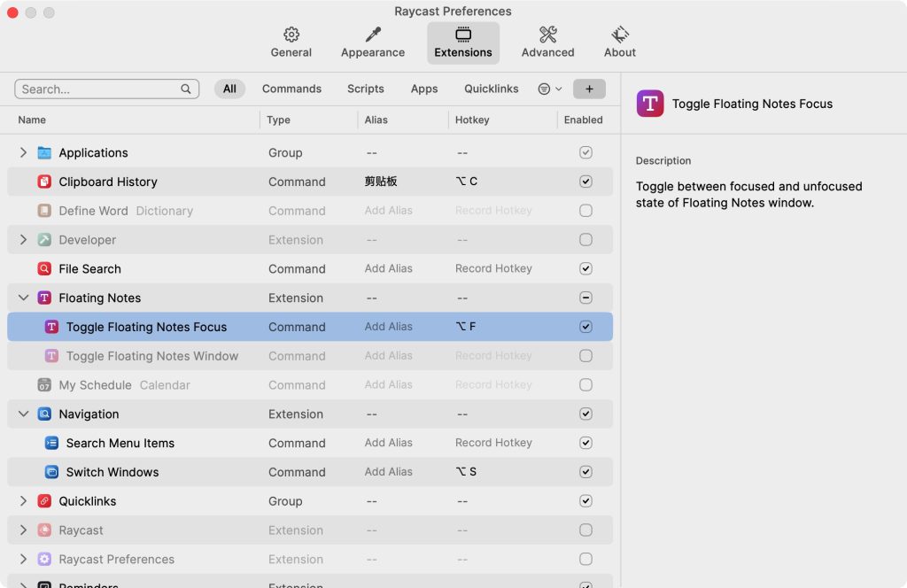Expand the Quicklinks group
Image resolution: width=907 pixels, height=588 pixels.
point(23,501)
